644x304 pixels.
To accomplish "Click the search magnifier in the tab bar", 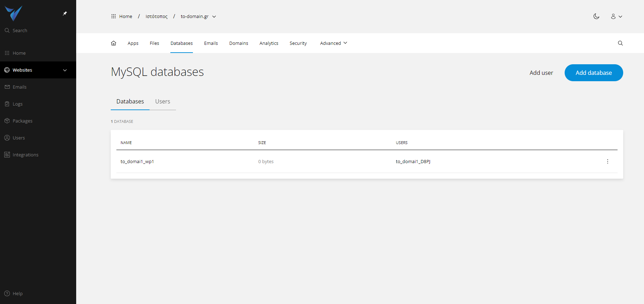I will coord(620,43).
